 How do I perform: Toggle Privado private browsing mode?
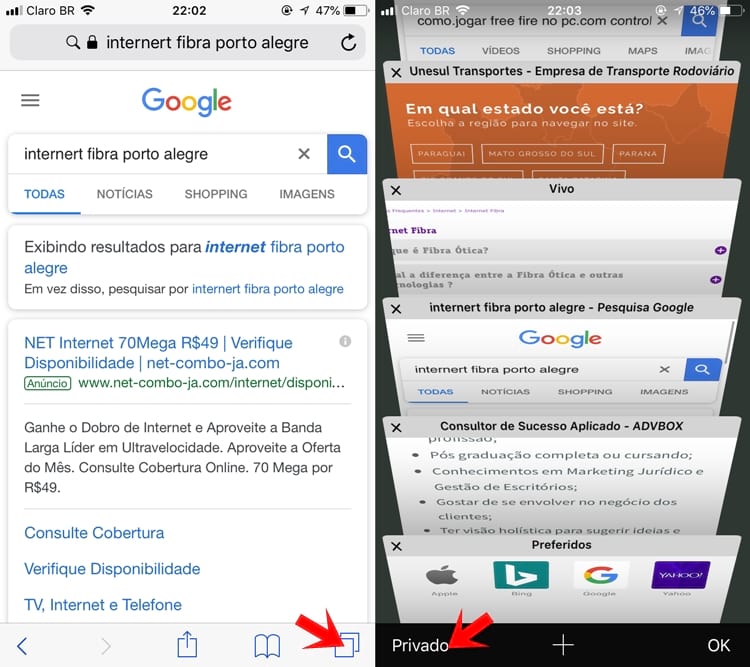pyautogui.click(x=420, y=645)
